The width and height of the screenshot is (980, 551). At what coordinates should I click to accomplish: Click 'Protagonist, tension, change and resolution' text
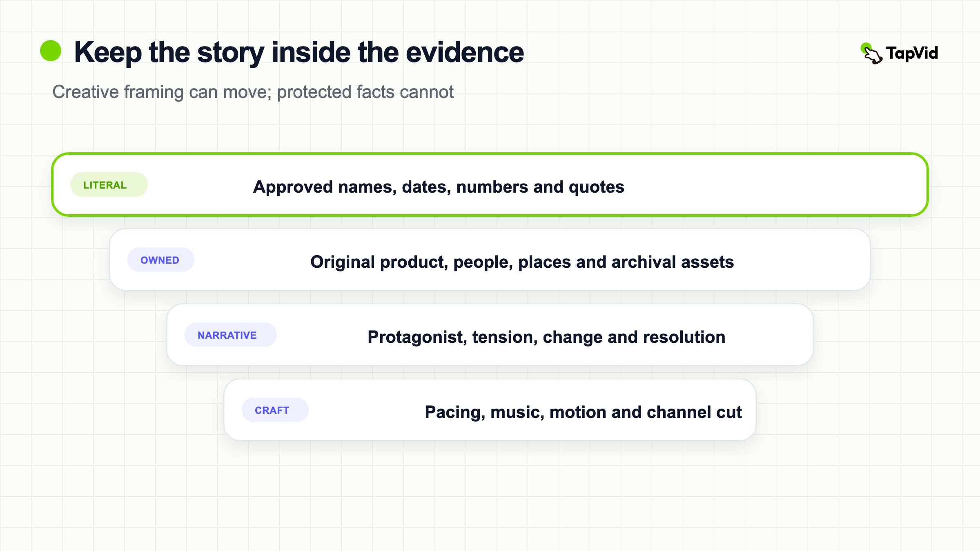546,337
